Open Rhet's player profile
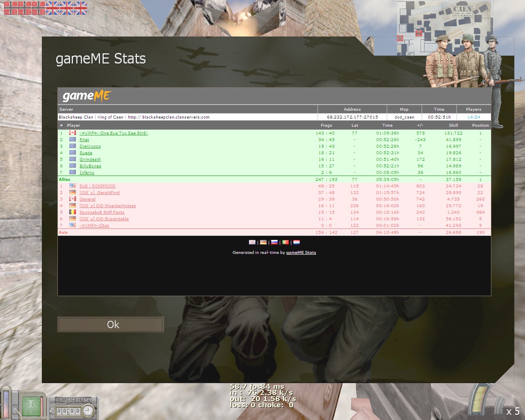Viewport: 525px width, 420px height. point(84,139)
